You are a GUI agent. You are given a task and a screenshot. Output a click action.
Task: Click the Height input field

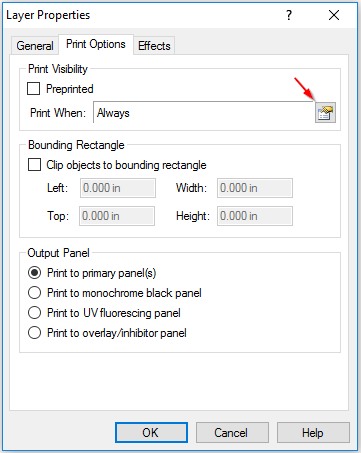255,216
